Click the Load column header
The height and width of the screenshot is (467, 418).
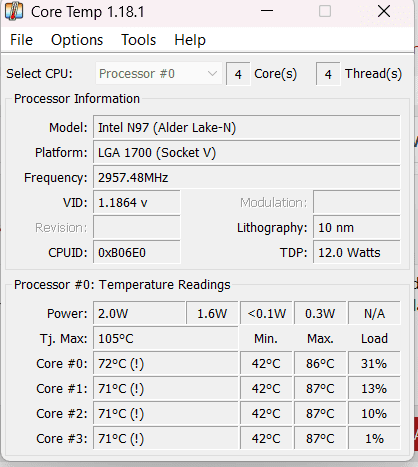click(x=374, y=339)
